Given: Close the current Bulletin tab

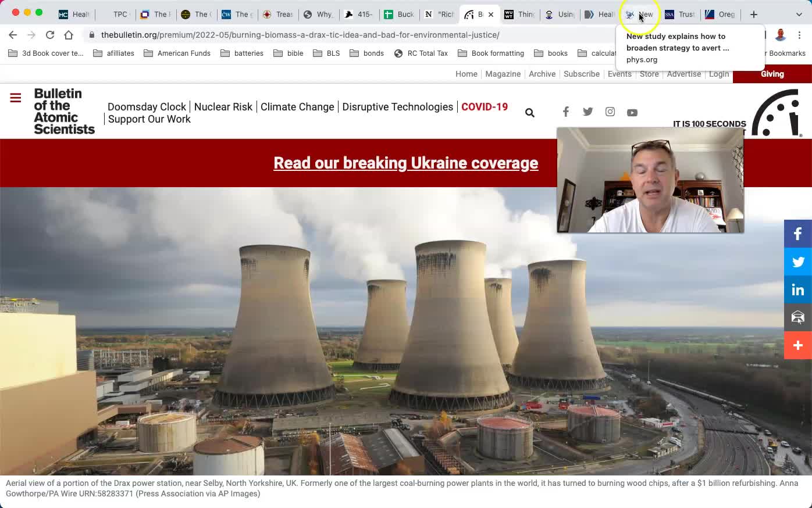Looking at the screenshot, I should pyautogui.click(x=491, y=15).
